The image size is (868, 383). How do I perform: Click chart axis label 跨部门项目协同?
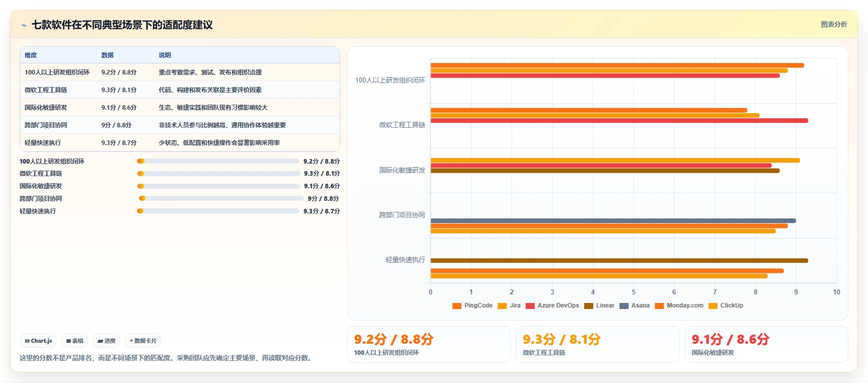[x=402, y=215]
